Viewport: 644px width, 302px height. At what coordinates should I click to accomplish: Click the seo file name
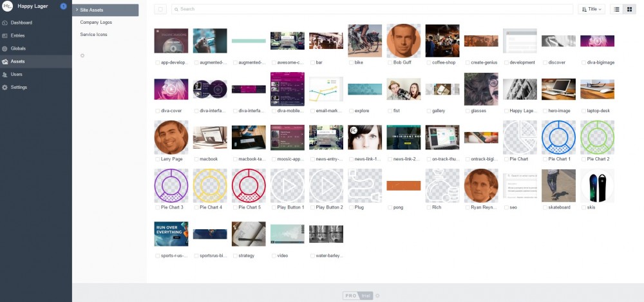[513, 207]
